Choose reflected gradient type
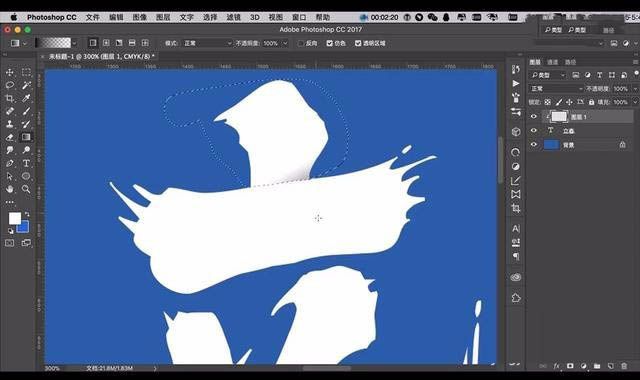640x380 pixels. (x=132, y=43)
